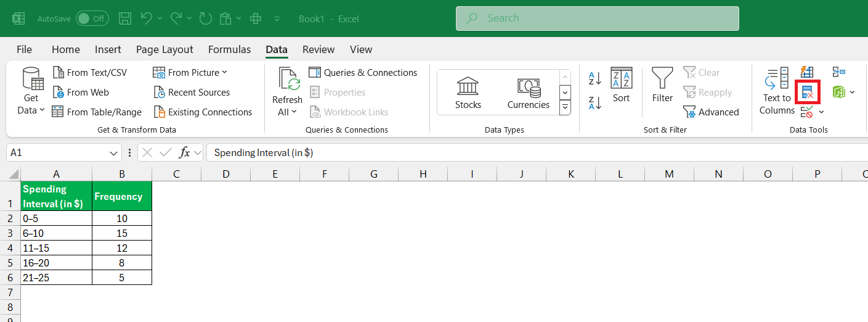
Task: Click the cross-shaped touch mode icon
Action: pyautogui.click(x=256, y=19)
